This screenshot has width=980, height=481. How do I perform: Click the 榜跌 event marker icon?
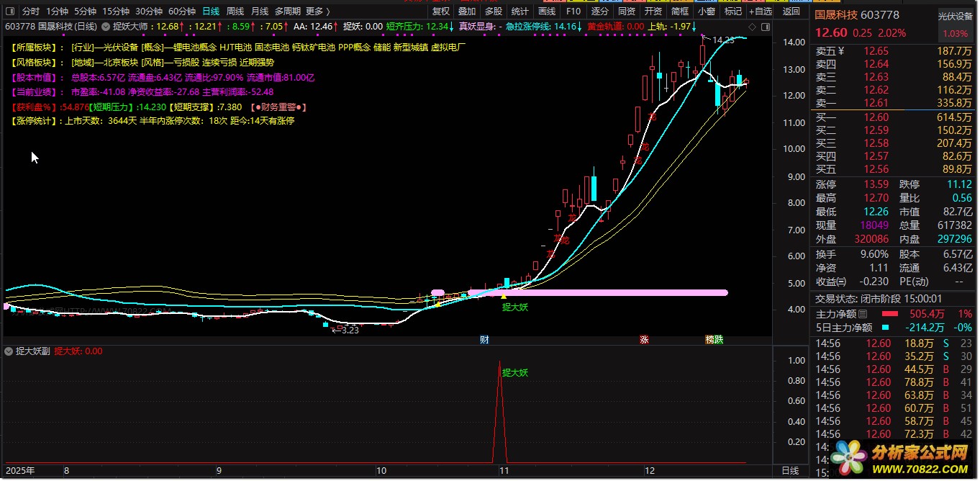(x=714, y=339)
